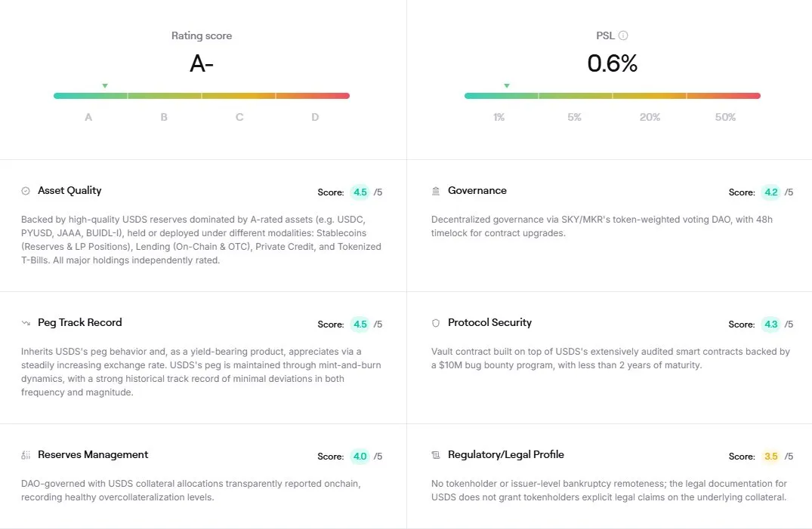
Task: Click the Governance building icon
Action: (x=436, y=191)
